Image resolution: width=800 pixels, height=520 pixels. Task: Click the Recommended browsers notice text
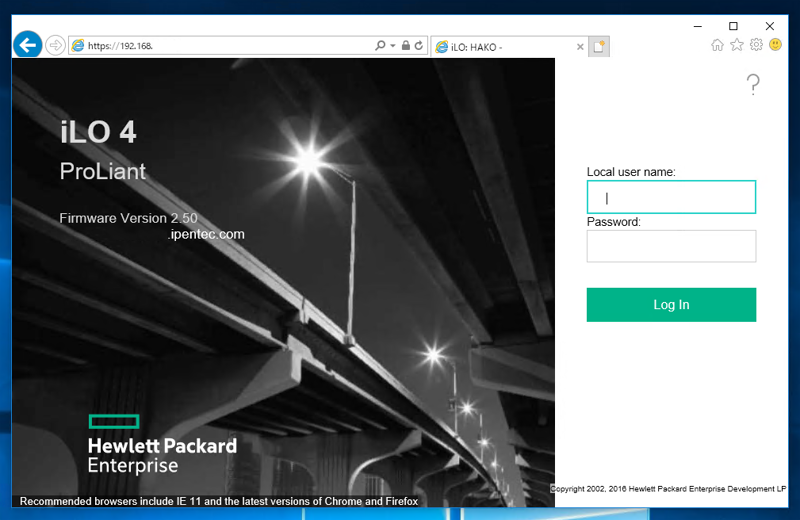(219, 501)
